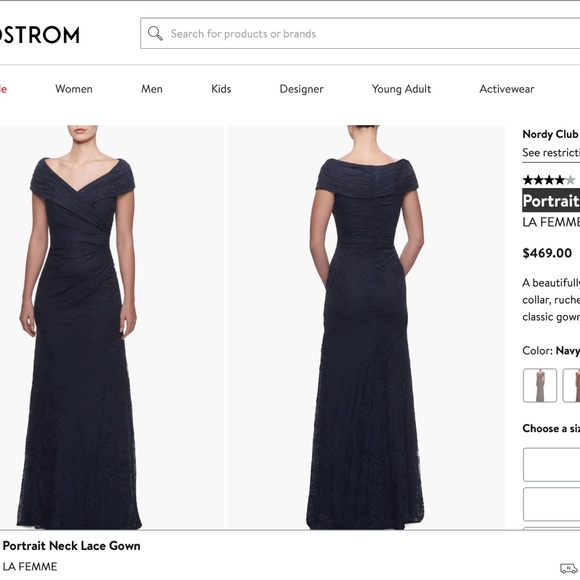Click the star rating reviews

click(549, 180)
